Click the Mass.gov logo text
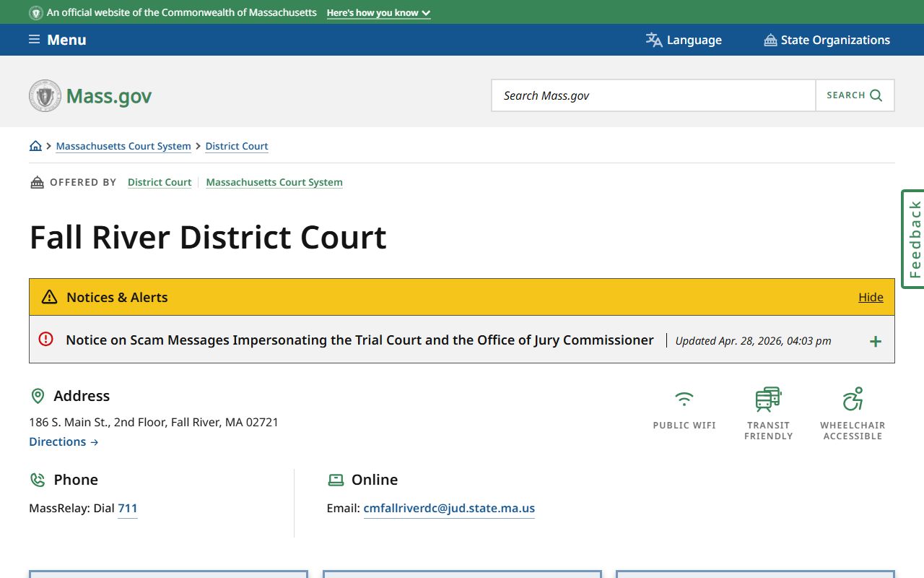 click(x=109, y=96)
